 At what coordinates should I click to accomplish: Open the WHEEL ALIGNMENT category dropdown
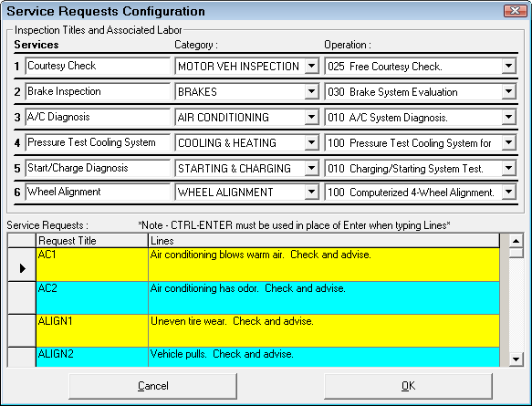[311, 193]
